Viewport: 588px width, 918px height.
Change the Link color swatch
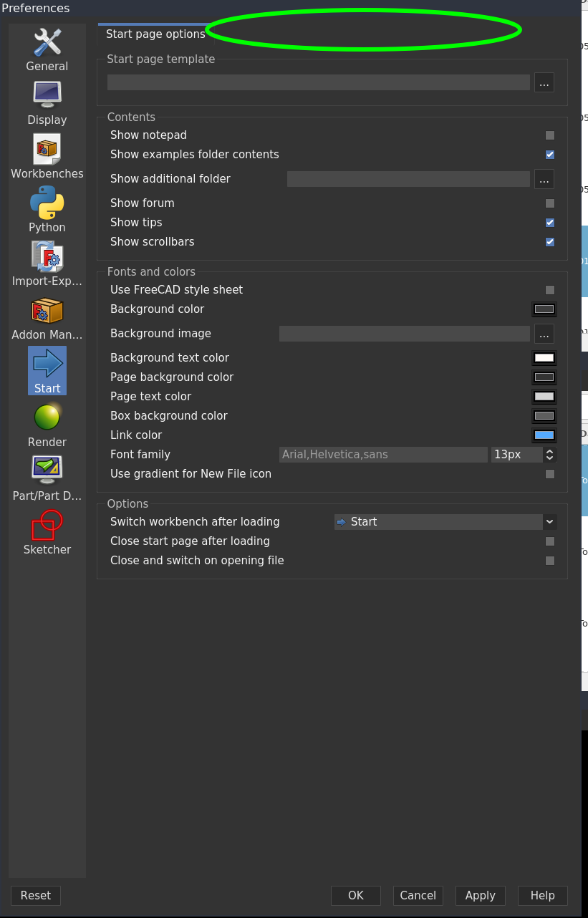pyautogui.click(x=544, y=435)
